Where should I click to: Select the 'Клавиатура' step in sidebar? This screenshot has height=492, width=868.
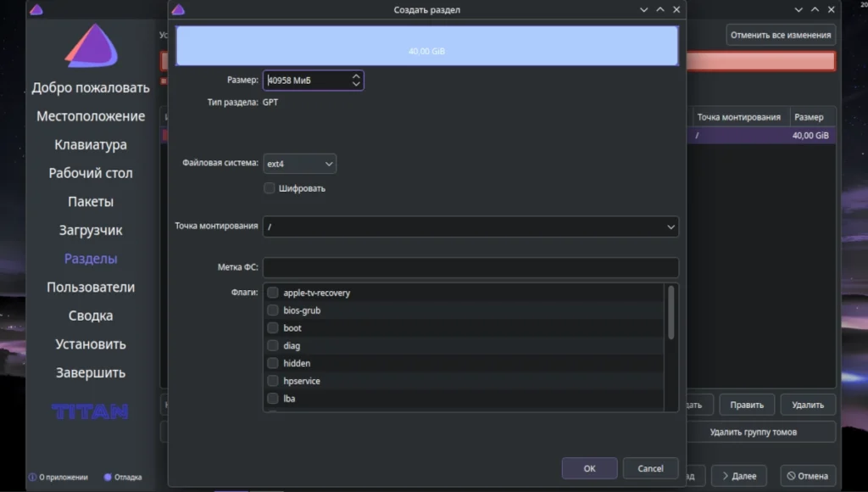tap(91, 144)
